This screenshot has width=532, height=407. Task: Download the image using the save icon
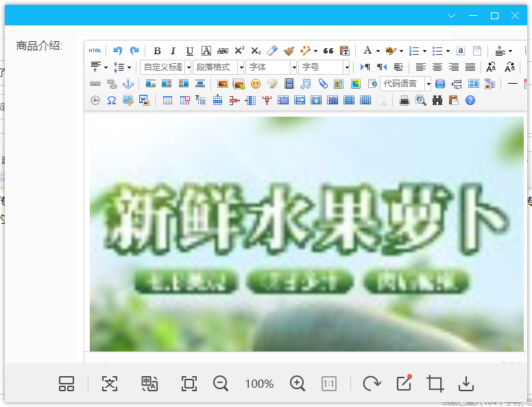click(x=466, y=384)
